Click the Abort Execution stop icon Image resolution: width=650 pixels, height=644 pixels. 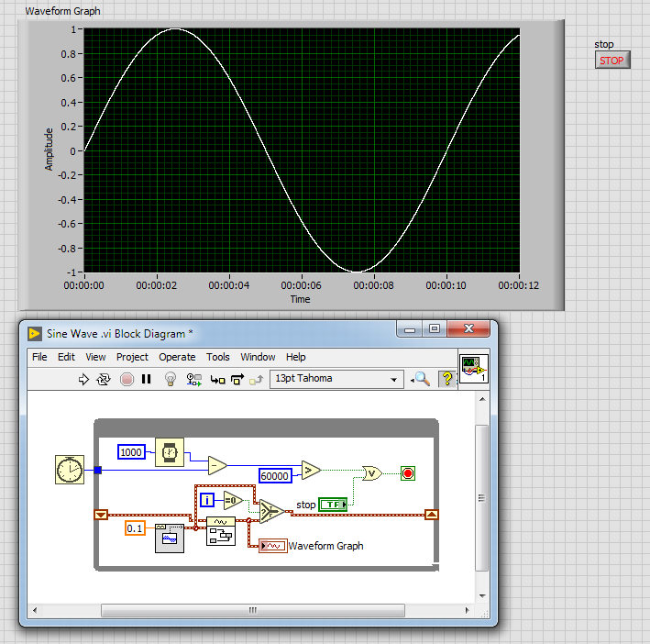(127, 379)
